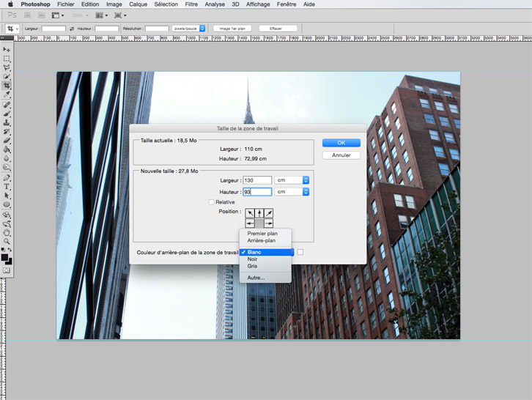The width and height of the screenshot is (532, 400).
Task: Open the Hauteur unit cm dropdown
Action: pyautogui.click(x=292, y=192)
